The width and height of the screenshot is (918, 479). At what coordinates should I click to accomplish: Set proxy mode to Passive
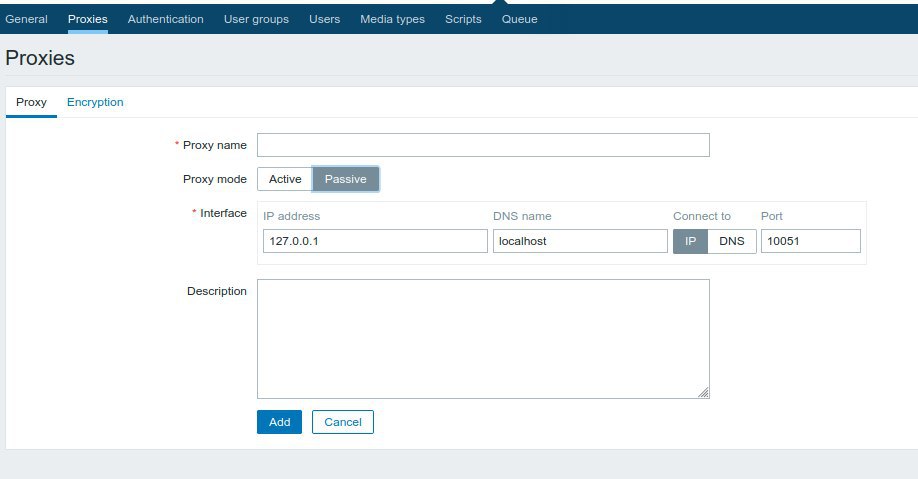click(x=345, y=179)
